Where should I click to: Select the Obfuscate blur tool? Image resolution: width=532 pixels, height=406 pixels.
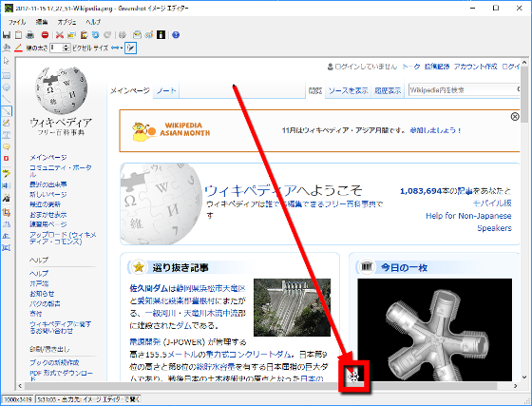(7, 185)
